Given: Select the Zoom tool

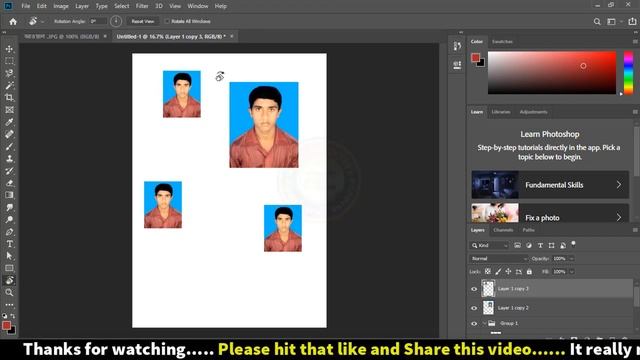Looking at the screenshot, I should (x=9, y=293).
